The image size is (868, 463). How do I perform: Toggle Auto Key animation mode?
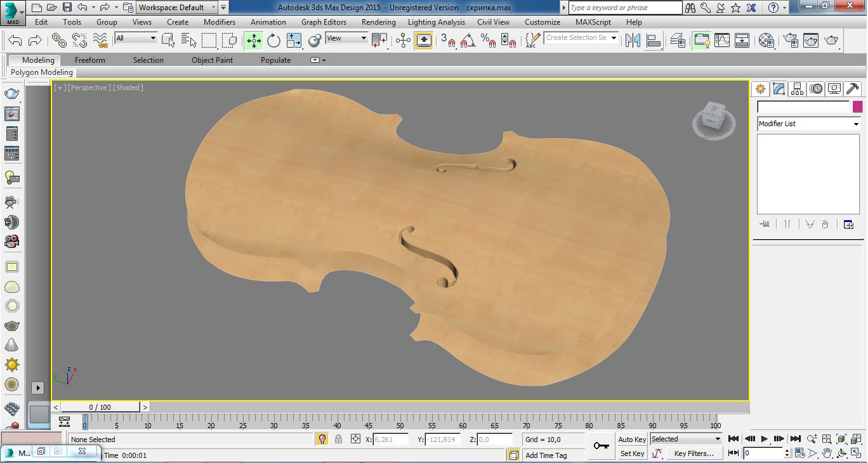coord(632,440)
